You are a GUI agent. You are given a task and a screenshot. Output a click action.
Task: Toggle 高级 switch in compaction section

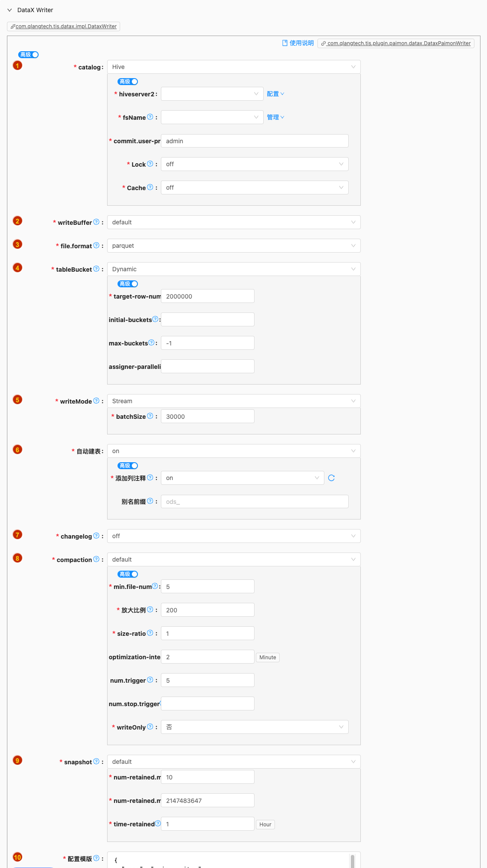point(128,574)
